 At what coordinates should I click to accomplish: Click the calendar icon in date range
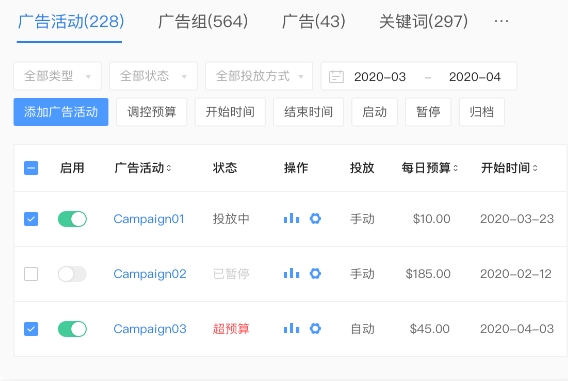point(336,77)
